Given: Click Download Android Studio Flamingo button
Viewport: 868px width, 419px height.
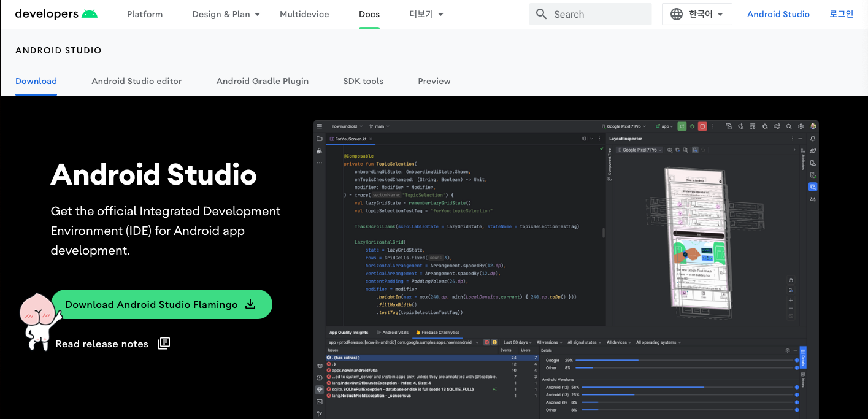Looking at the screenshot, I should click(x=161, y=304).
